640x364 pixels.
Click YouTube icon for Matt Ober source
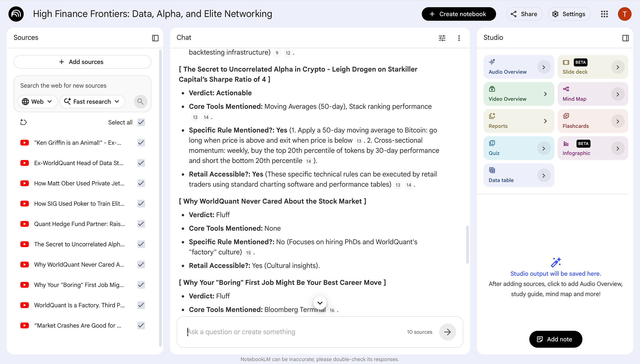pos(25,183)
